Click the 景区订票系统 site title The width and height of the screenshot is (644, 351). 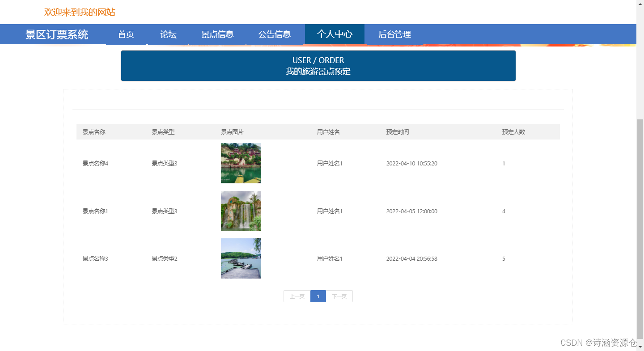tap(57, 34)
